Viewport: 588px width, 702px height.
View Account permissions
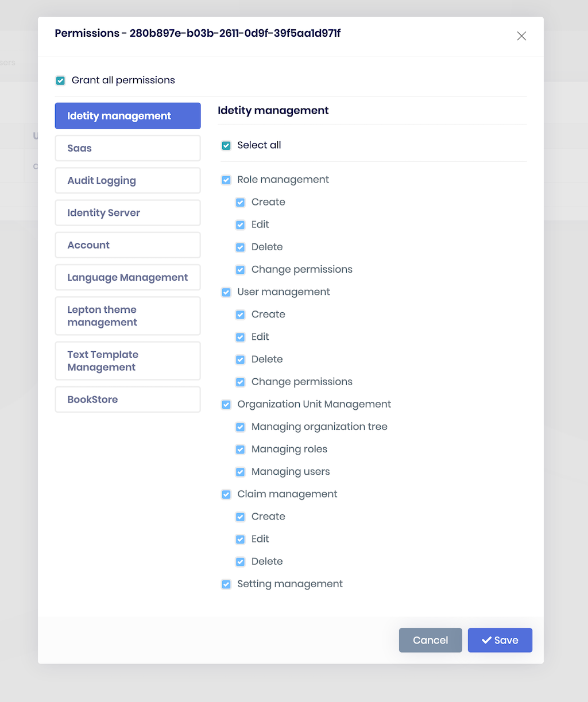127,245
